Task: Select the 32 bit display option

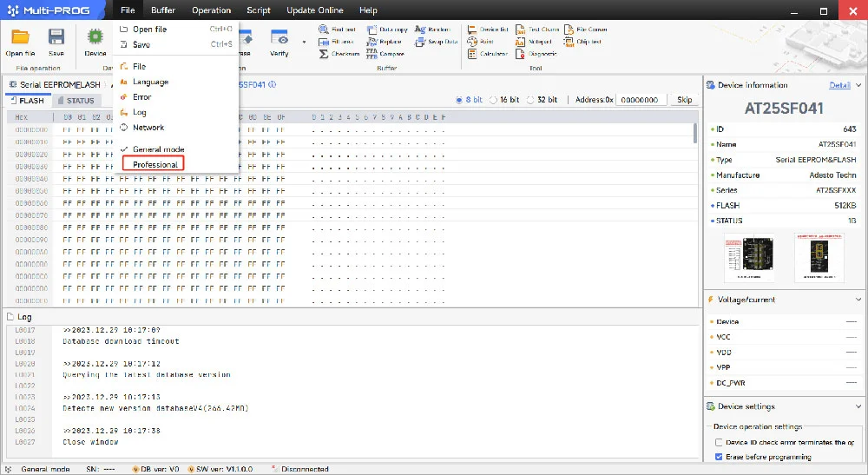Action: (530, 100)
